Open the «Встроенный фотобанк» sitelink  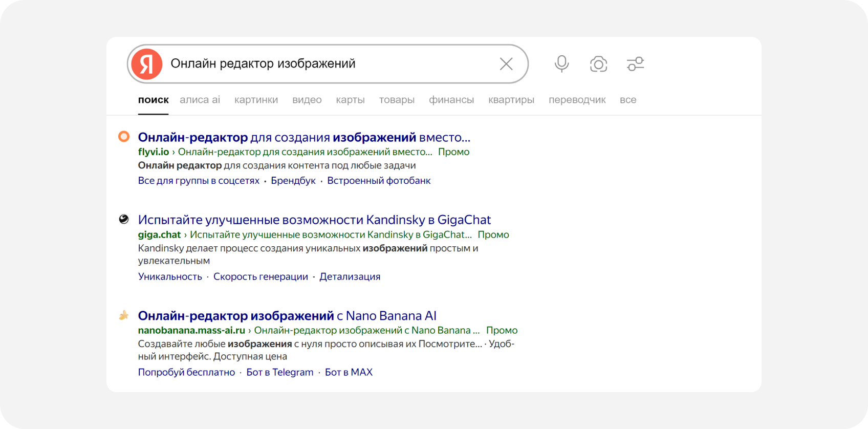click(x=379, y=181)
